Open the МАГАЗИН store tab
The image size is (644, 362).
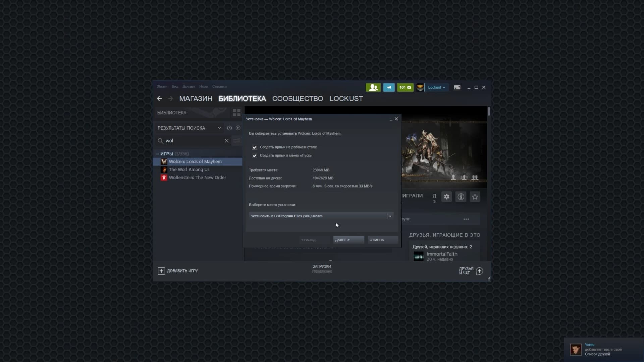pos(196,99)
